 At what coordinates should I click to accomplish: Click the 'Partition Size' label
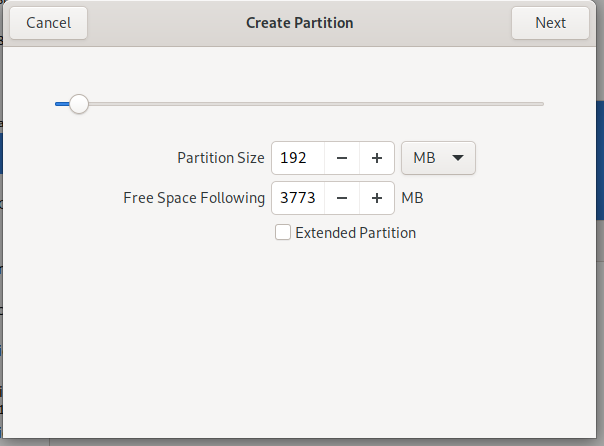point(221,158)
